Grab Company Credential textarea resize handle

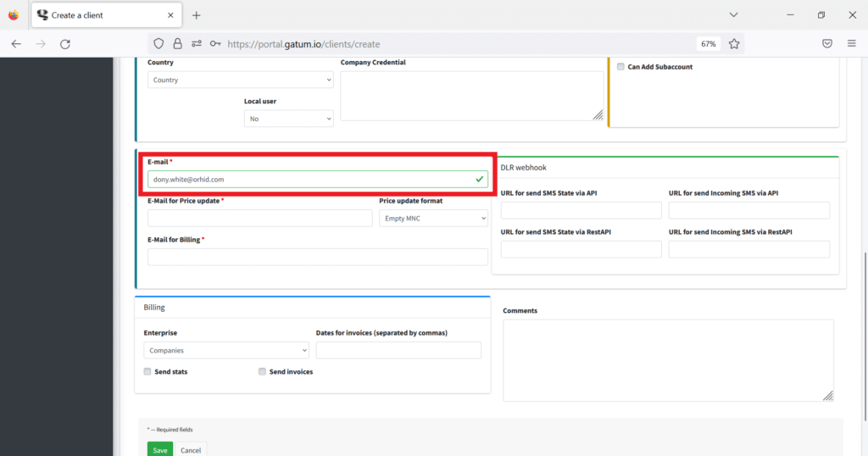tap(598, 115)
